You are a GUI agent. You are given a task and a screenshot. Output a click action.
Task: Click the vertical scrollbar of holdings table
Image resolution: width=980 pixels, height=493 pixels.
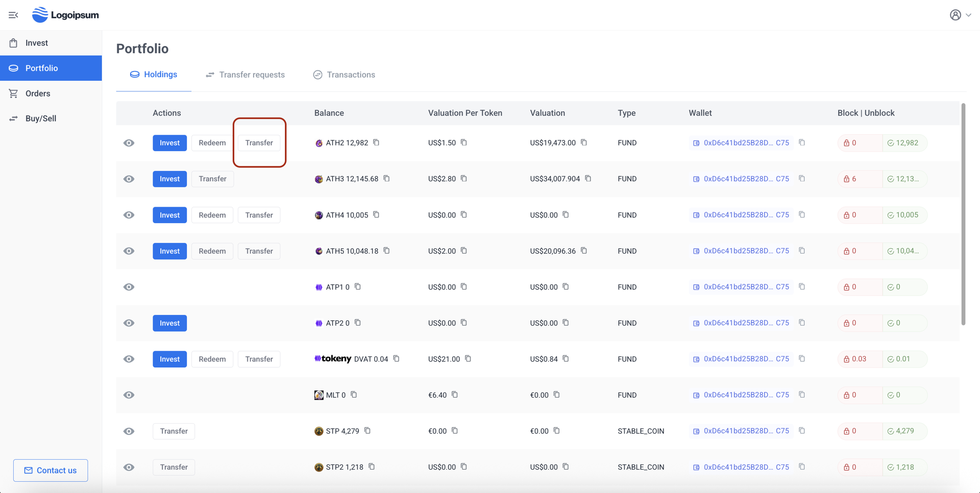point(963,214)
